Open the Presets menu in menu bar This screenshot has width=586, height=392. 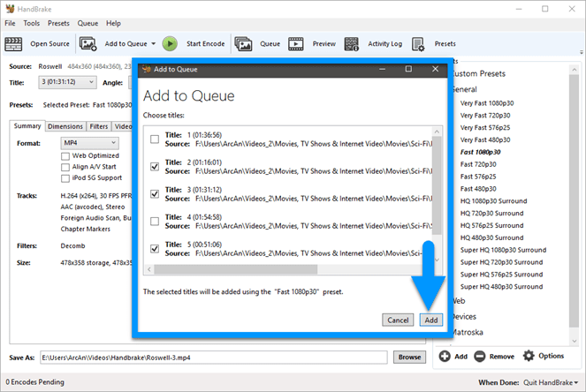(58, 23)
